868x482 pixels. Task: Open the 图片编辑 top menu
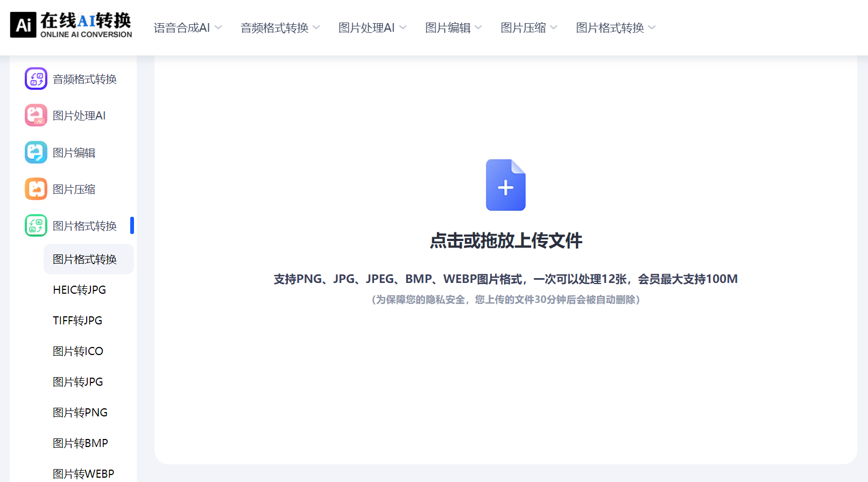coord(453,28)
